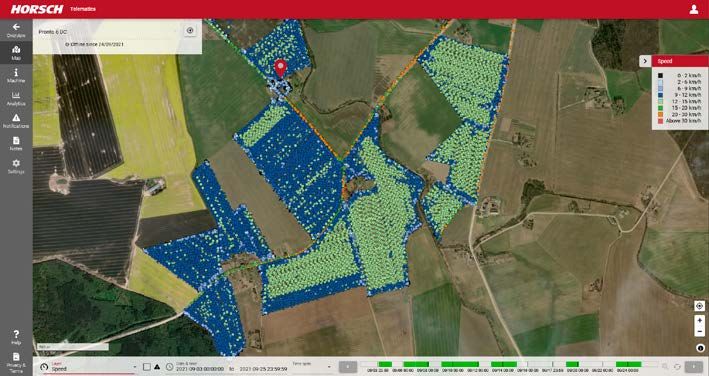
Task: Recenter the map with the location button
Action: [x=700, y=306]
